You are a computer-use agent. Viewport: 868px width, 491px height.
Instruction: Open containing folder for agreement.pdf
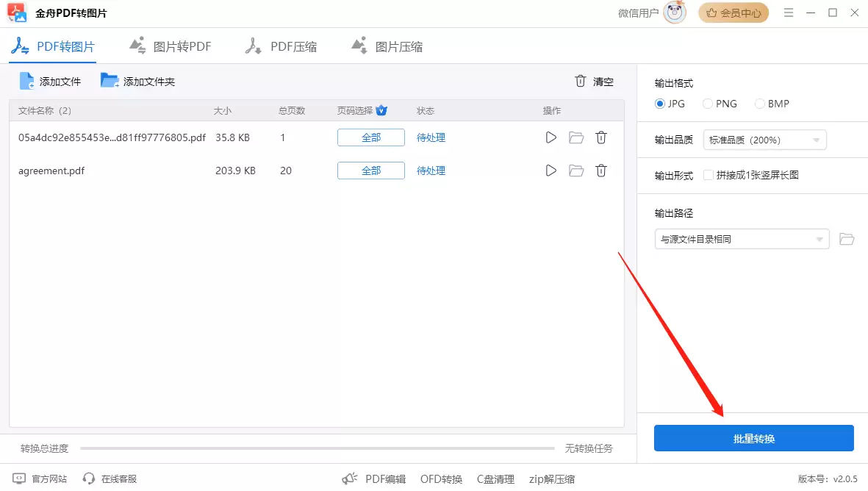click(575, 170)
